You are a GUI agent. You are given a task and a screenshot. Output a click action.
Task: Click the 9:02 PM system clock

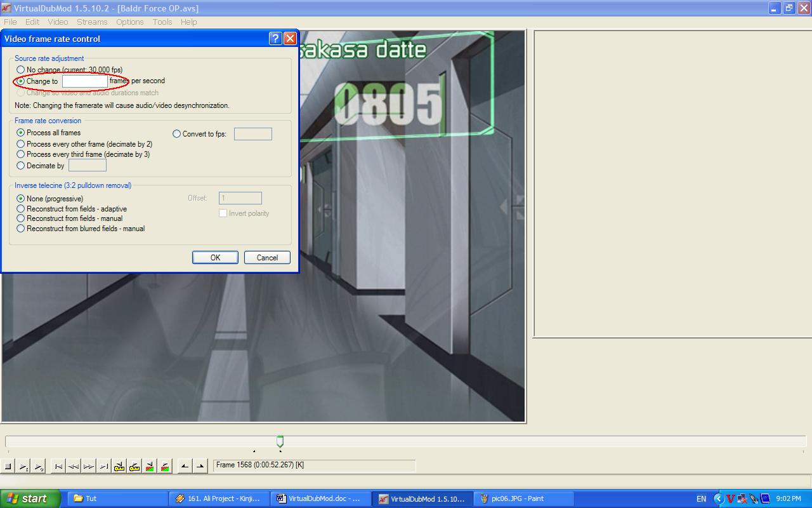point(788,498)
